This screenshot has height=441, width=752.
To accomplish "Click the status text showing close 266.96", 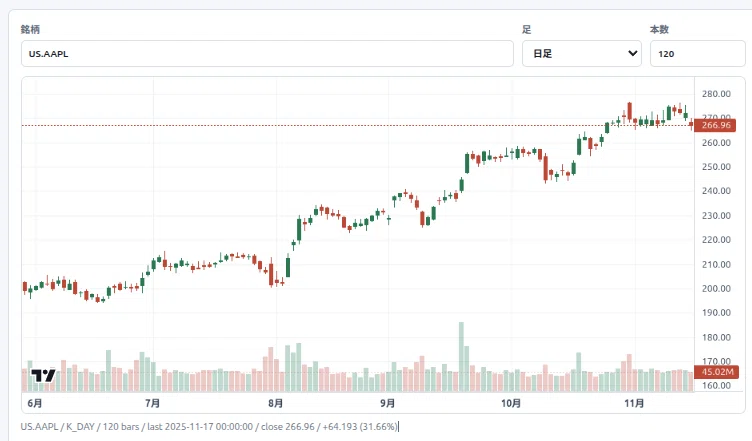I will coord(288,427).
